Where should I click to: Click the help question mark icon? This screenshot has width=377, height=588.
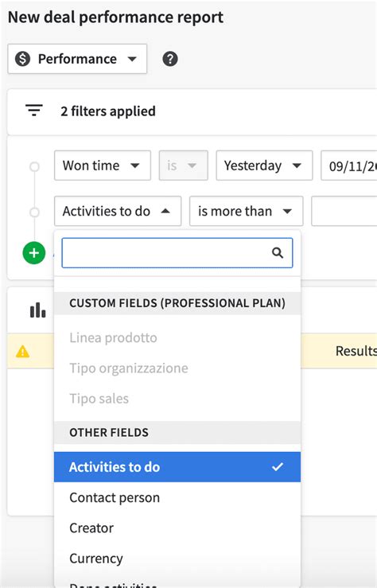[169, 59]
